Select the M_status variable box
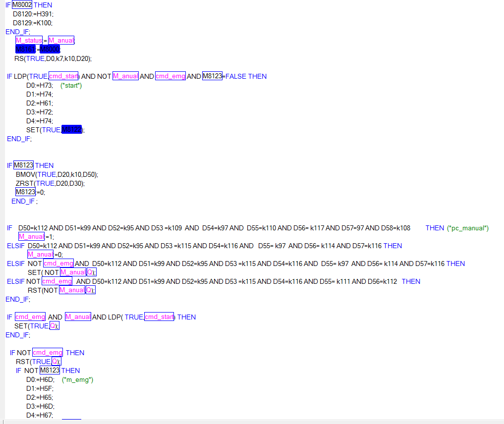The image size is (504, 424). [x=29, y=40]
